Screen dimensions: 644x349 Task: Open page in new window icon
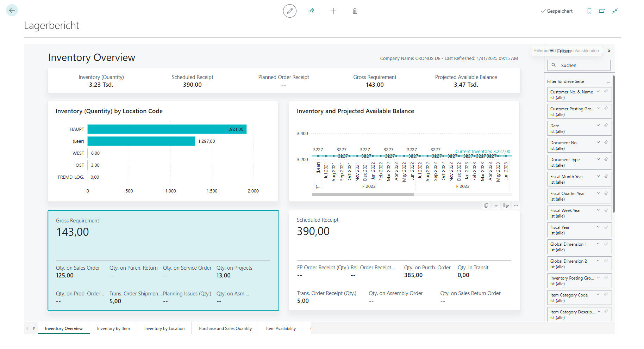click(x=602, y=11)
